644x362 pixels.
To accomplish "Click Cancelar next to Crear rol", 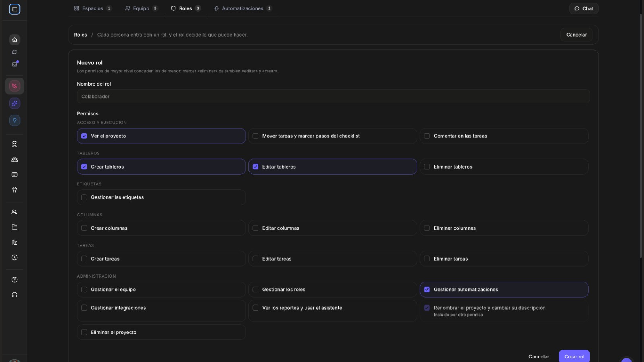I will coord(539,357).
